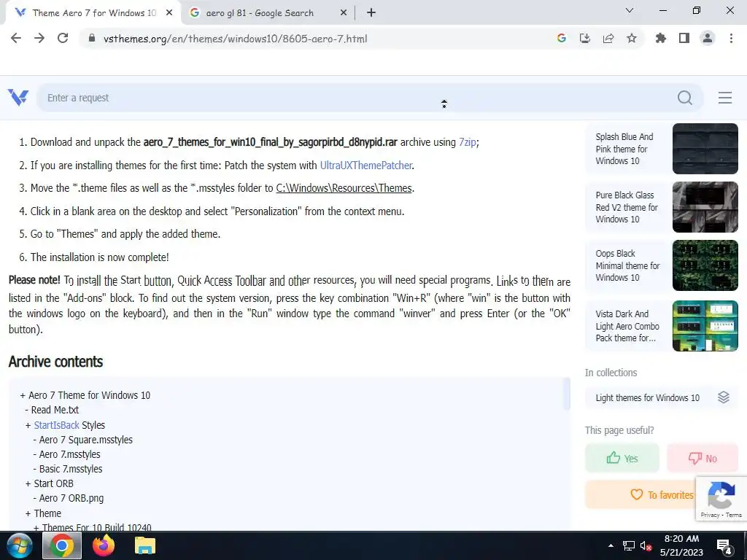Reload the current page
Image resolution: width=747 pixels, height=560 pixels.
(63, 38)
